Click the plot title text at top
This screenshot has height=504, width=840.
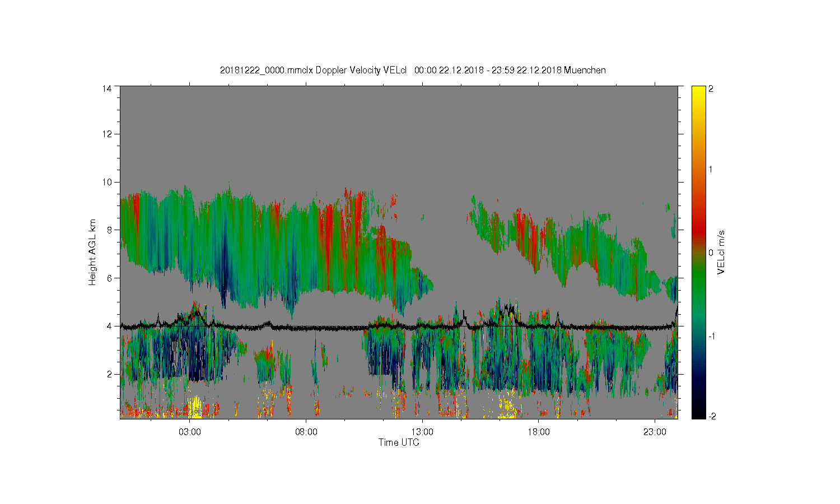(x=413, y=70)
